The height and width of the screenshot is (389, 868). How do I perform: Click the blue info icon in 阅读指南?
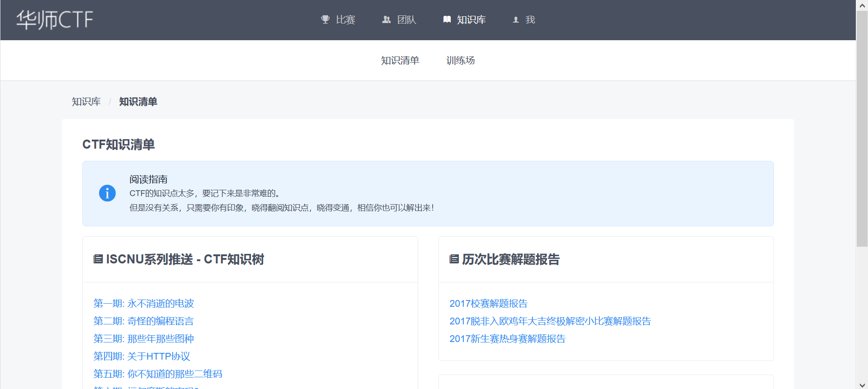[x=107, y=193]
